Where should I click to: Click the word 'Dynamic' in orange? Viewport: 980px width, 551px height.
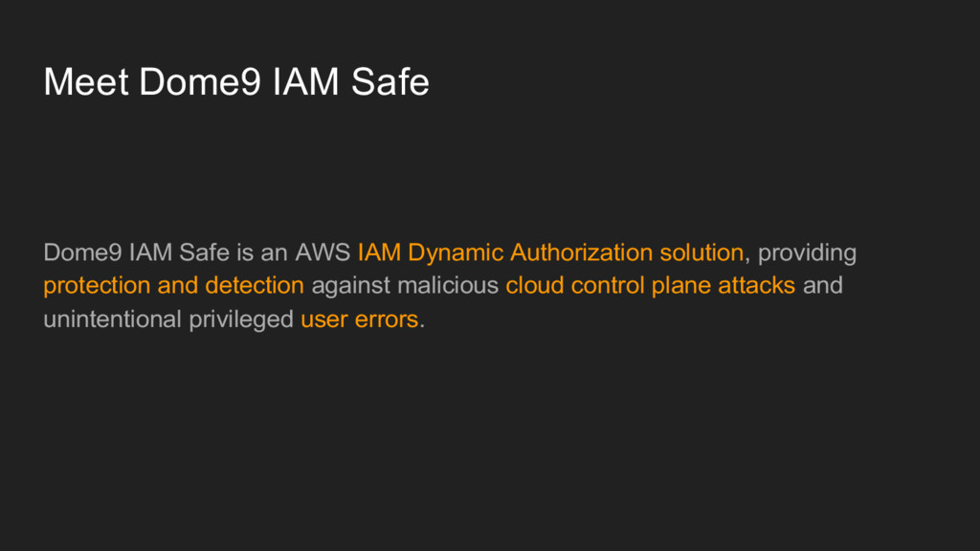456,253
